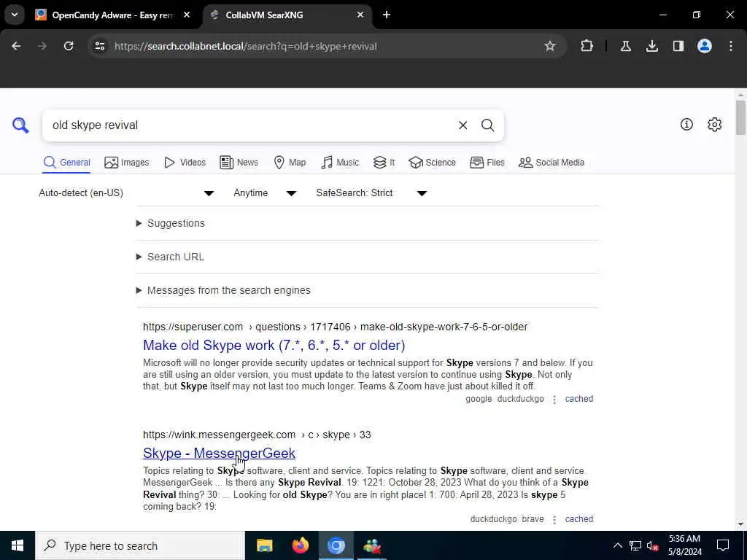Screen dimensions: 747x560
Task: Open the network tray icon
Action: pyautogui.click(x=635, y=545)
